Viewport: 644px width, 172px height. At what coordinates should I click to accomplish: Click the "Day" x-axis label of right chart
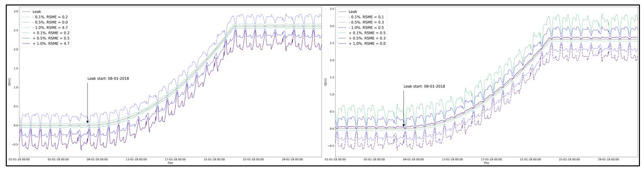pyautogui.click(x=486, y=163)
